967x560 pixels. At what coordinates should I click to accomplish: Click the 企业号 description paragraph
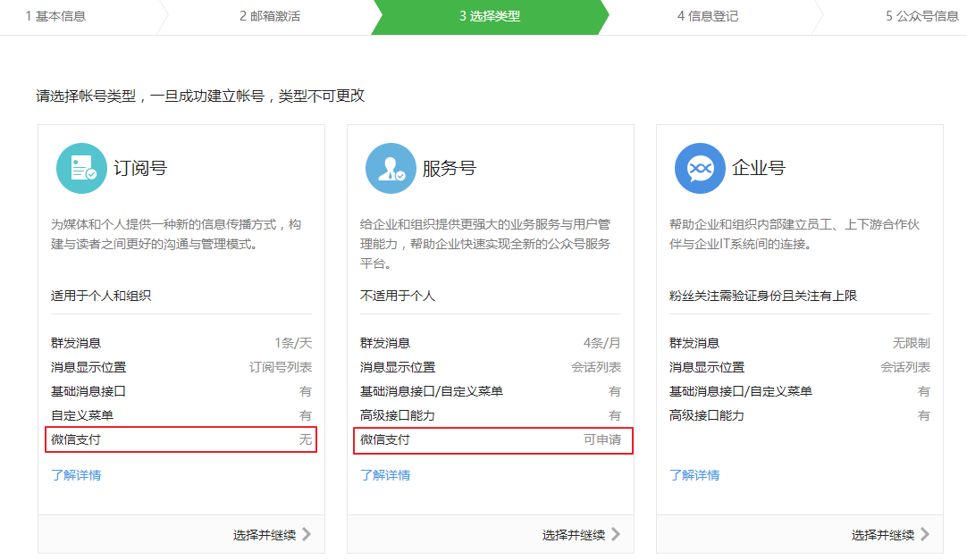click(x=795, y=234)
